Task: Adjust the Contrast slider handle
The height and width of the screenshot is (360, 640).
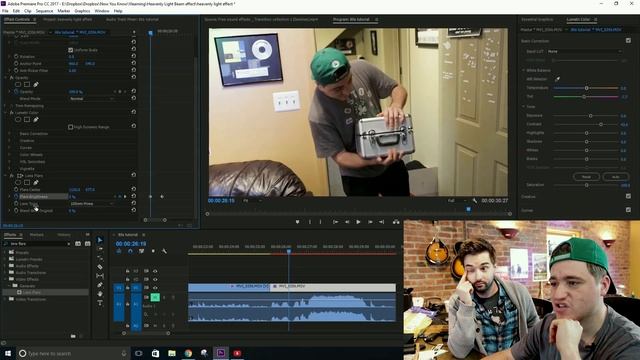Action: pyautogui.click(x=600, y=124)
